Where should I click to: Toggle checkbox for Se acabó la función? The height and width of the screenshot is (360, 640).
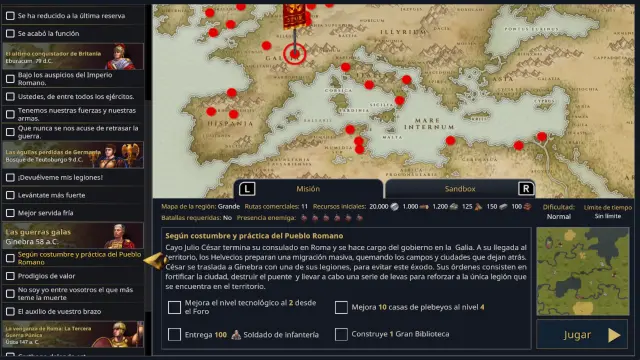tap(10, 33)
